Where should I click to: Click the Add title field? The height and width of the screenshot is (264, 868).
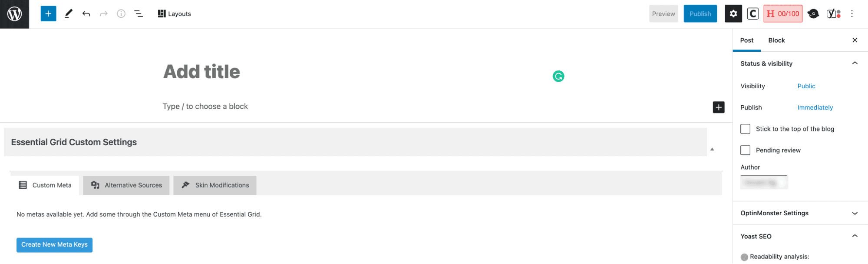coord(202,72)
